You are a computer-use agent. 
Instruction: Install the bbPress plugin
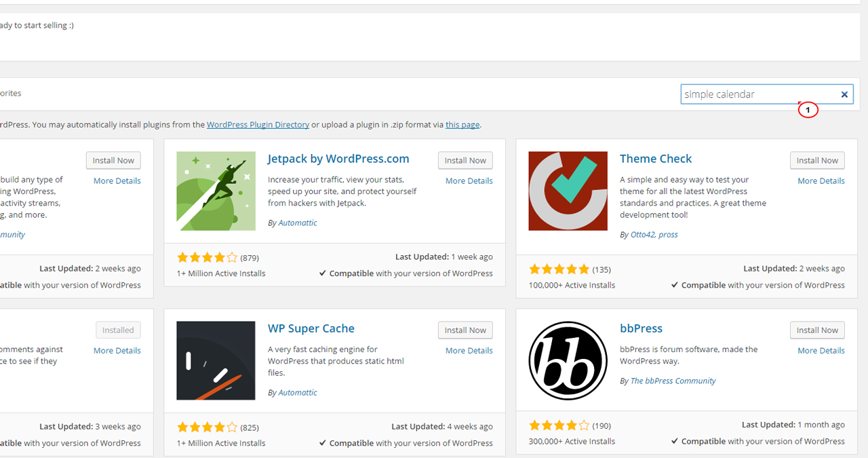817,330
